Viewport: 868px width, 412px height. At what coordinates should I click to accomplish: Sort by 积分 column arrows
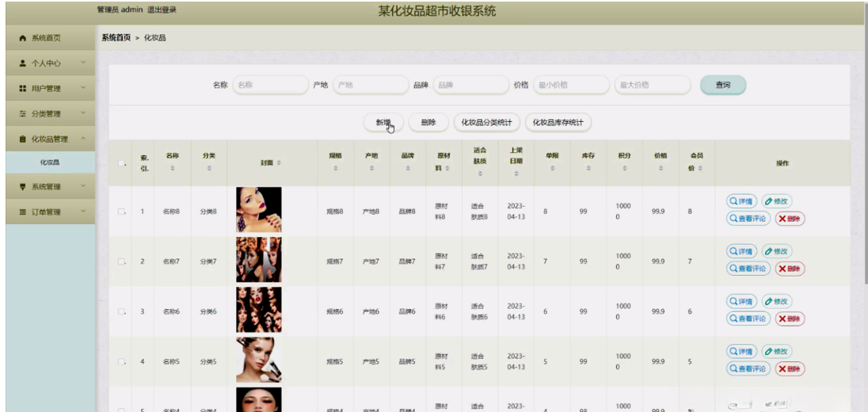pyautogui.click(x=624, y=168)
